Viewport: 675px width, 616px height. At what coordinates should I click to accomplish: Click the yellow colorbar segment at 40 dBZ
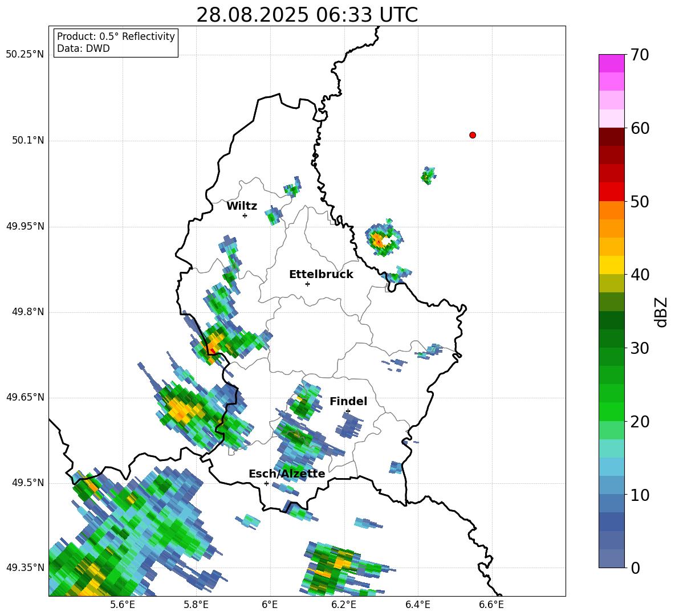coord(611,266)
